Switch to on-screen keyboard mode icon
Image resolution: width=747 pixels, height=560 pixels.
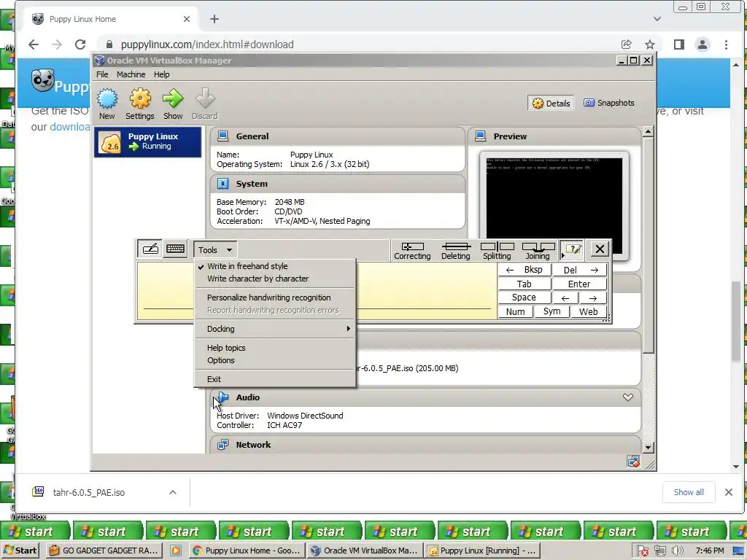click(175, 249)
